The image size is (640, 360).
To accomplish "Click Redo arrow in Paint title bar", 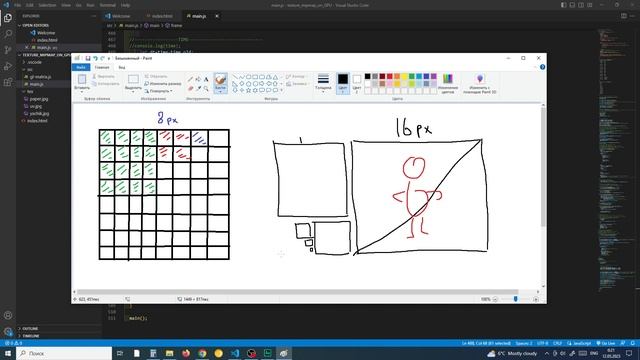I will click(x=102, y=58).
